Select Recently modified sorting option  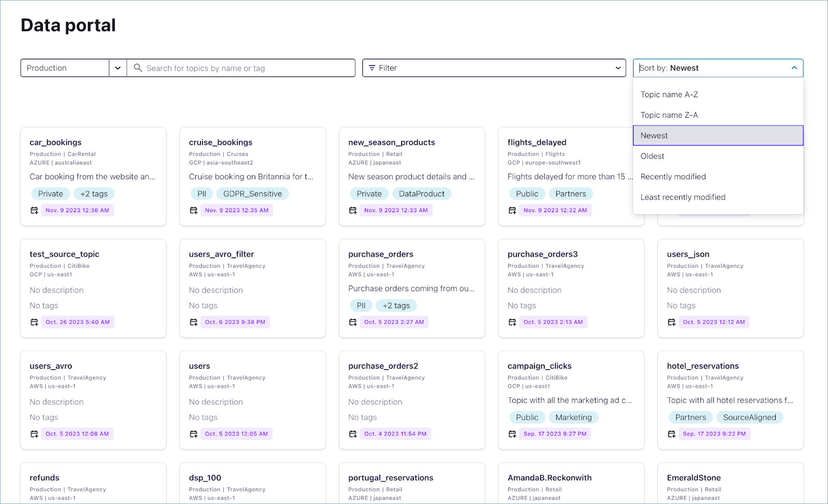[x=673, y=176]
